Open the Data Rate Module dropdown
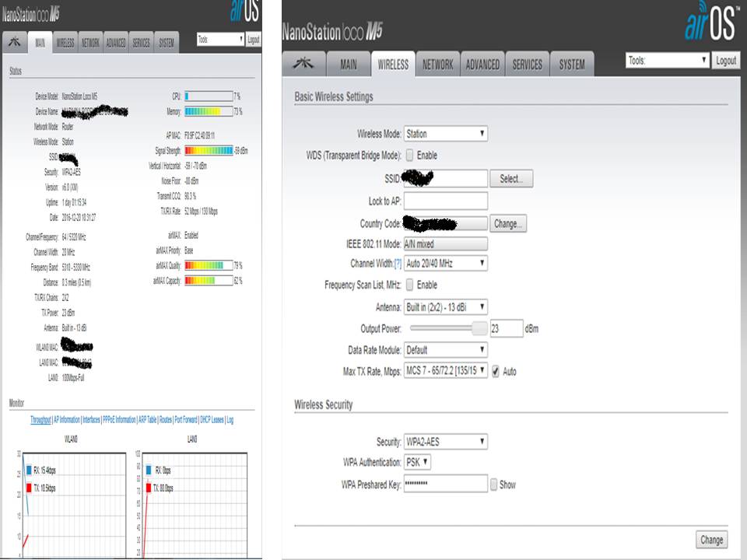 point(445,350)
